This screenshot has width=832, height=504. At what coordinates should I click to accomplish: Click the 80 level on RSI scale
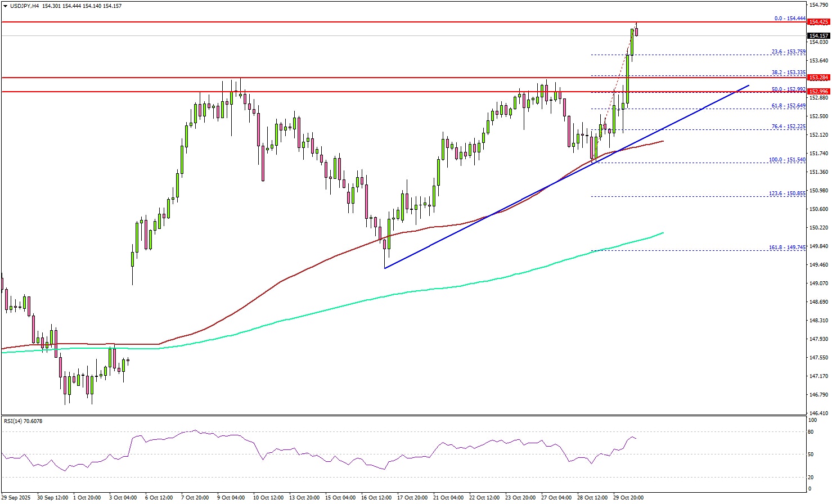pos(811,432)
